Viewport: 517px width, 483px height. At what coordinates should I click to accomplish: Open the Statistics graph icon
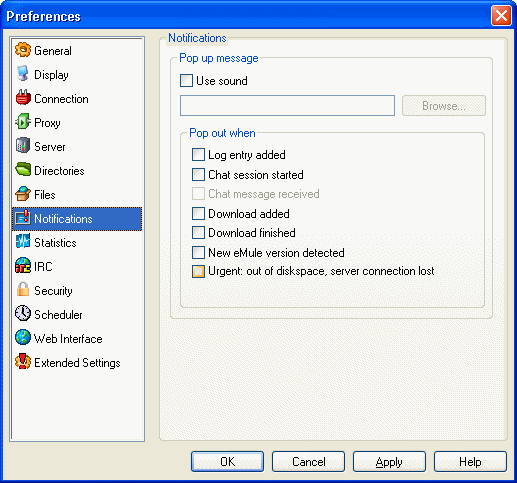click(23, 242)
